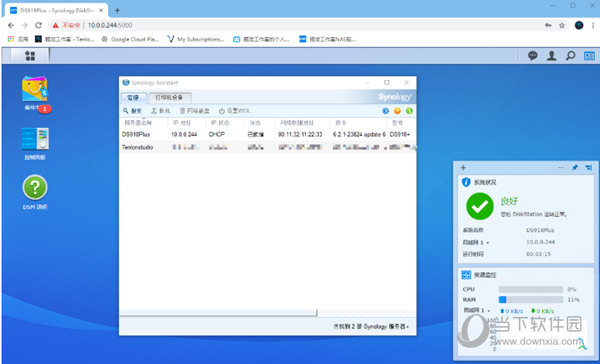Click the green info icon in Assistant
This screenshot has width=600, height=364.
click(x=409, y=111)
